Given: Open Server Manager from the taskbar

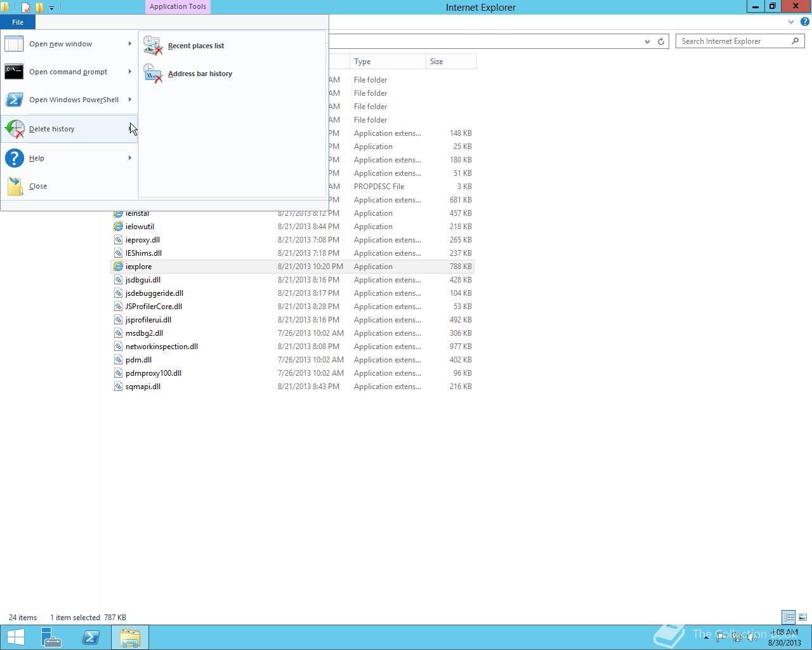Looking at the screenshot, I should coord(51,637).
